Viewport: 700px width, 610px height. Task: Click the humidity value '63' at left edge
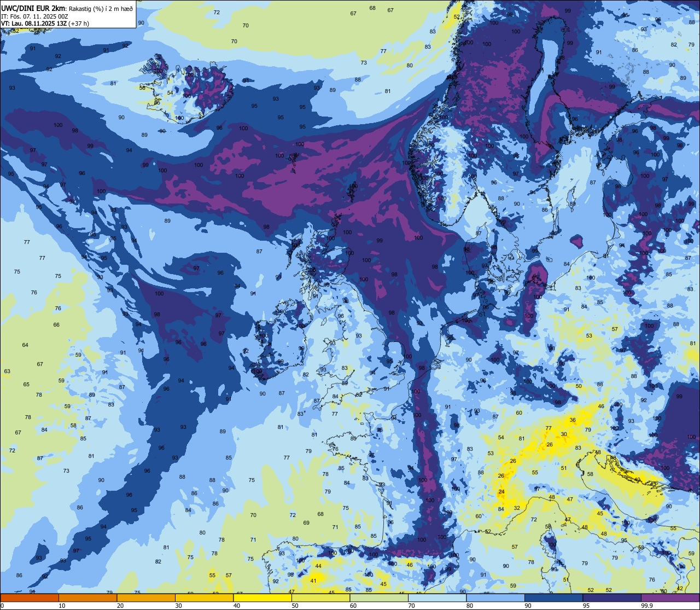point(7,371)
